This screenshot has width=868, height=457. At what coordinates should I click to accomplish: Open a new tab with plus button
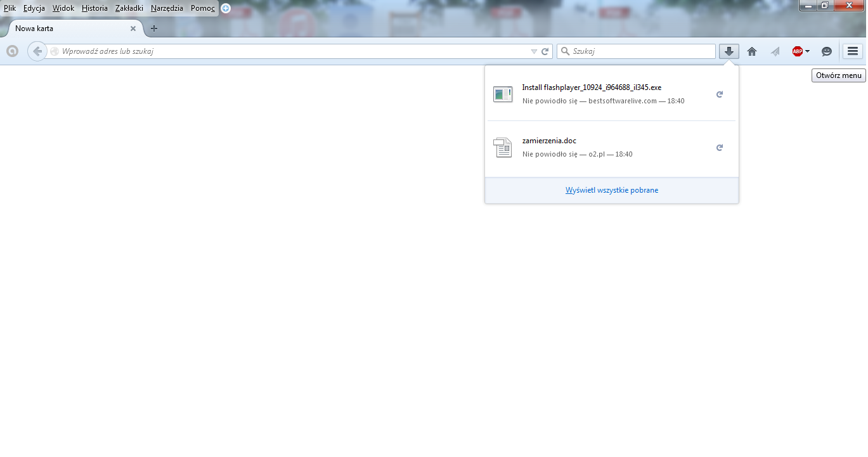coord(154,29)
